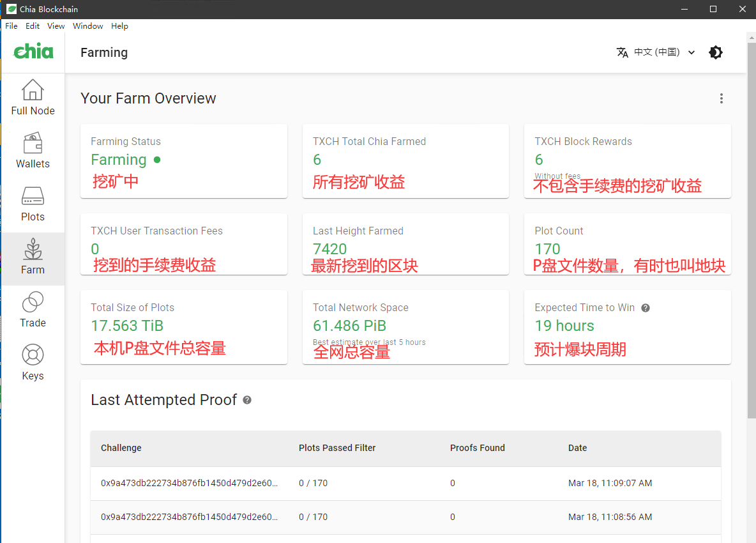Click the scrollbar up arrow
756x543 pixels.
tap(752, 37)
